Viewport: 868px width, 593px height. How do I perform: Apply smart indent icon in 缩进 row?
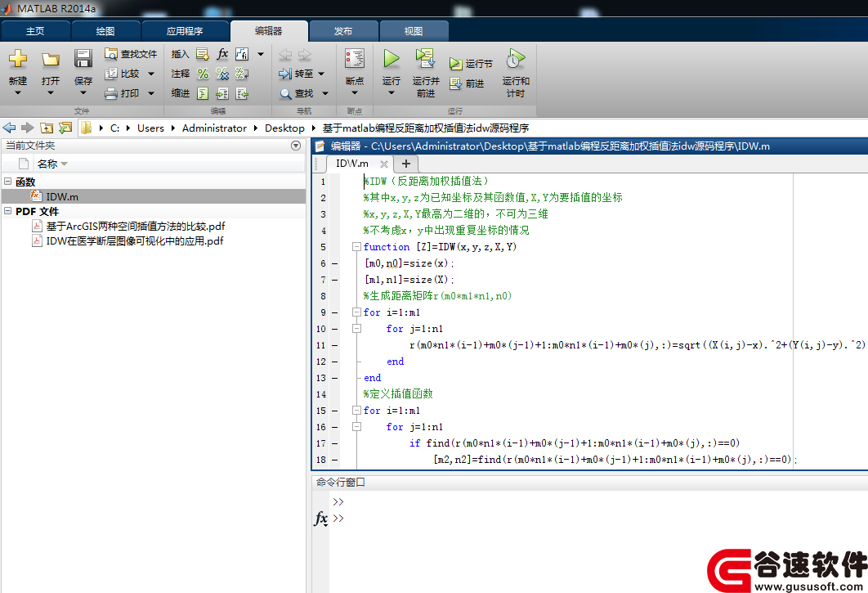(204, 93)
